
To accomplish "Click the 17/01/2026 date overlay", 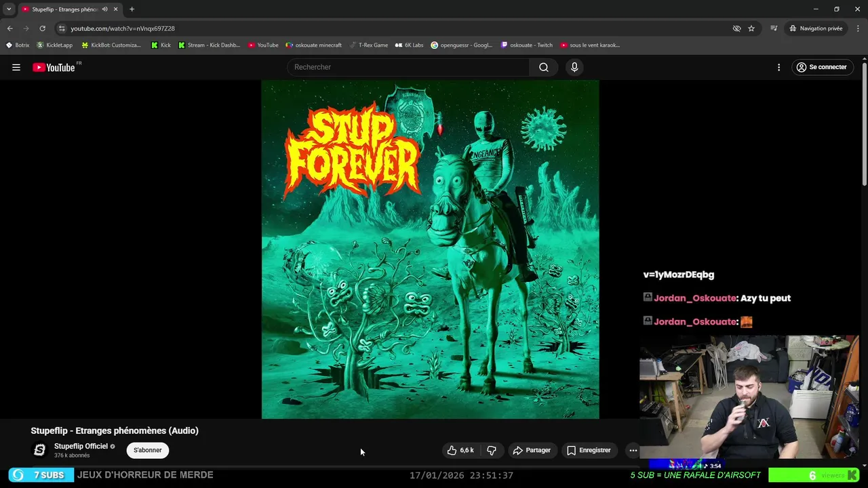I will tap(461, 476).
